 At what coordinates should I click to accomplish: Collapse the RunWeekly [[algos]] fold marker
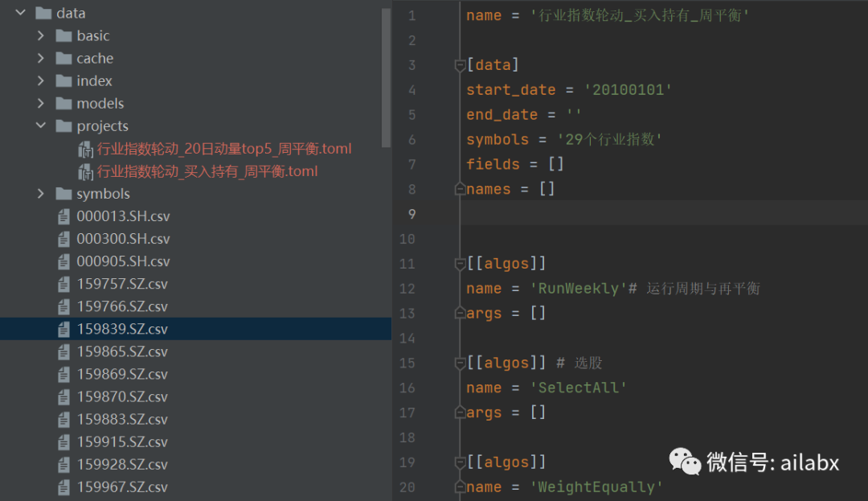click(x=458, y=263)
